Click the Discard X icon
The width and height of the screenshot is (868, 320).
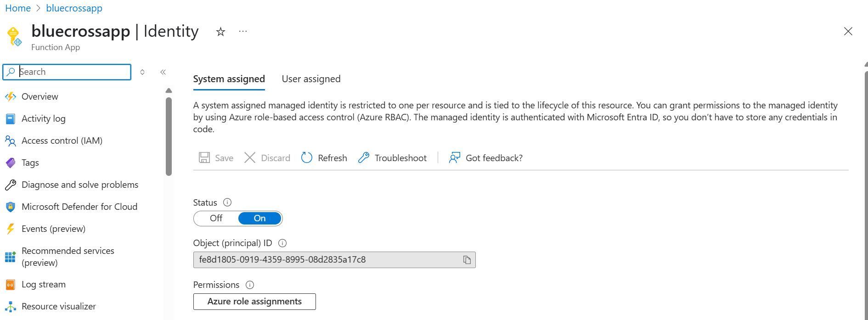(x=250, y=158)
